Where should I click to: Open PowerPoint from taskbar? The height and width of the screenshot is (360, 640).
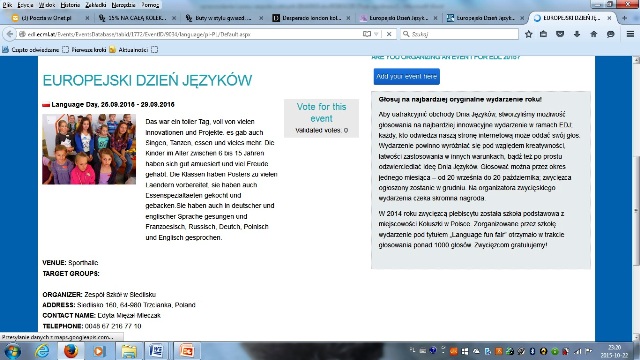click(x=187, y=351)
